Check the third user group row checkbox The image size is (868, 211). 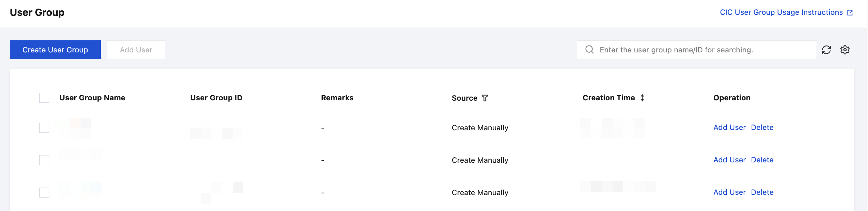pos(44,193)
